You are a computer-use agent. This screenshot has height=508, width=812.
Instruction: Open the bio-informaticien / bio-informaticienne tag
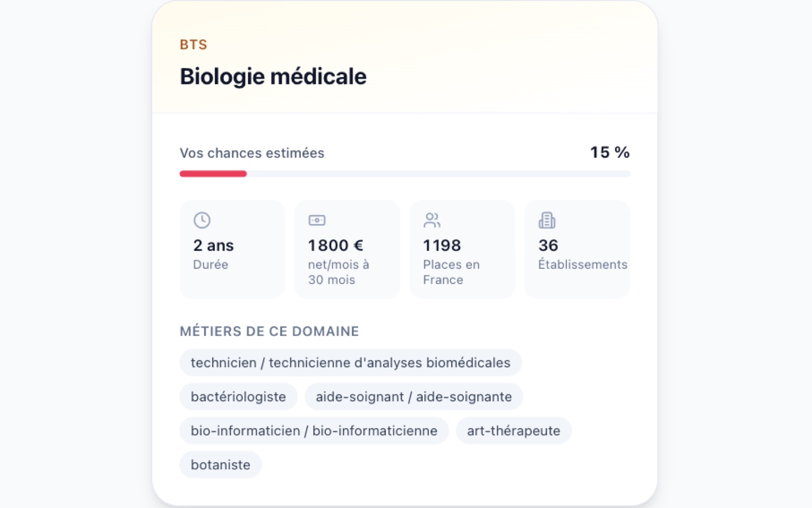(314, 431)
